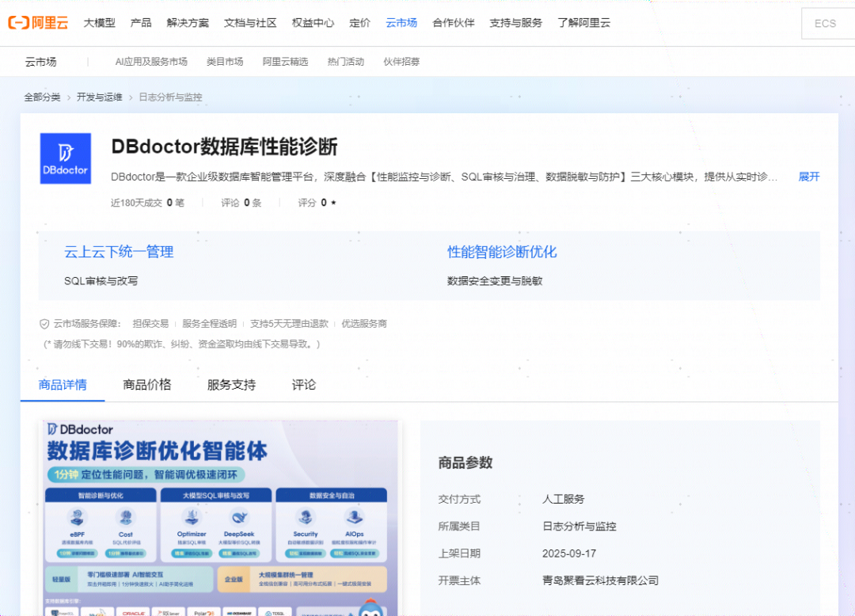Click the product title DBdoctor数据库性能诊断
Viewport: 855px width, 616px height.
[x=224, y=146]
